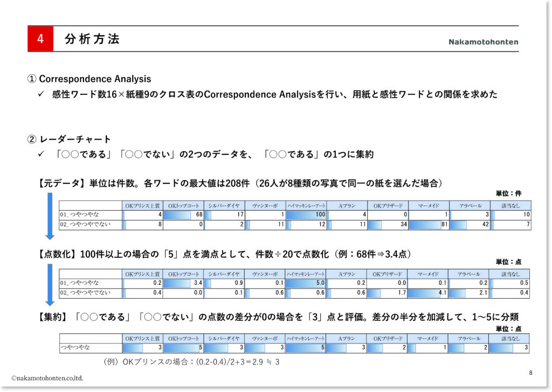The height and width of the screenshot is (392, 552).
Task: Click the ©nakamotohonten.co.ltd. copyright text
Action: coord(47,378)
